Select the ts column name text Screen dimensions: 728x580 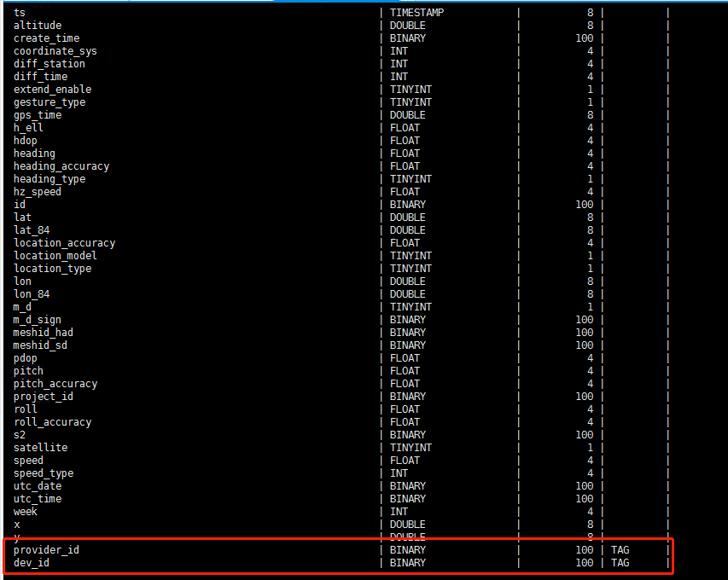click(x=19, y=12)
